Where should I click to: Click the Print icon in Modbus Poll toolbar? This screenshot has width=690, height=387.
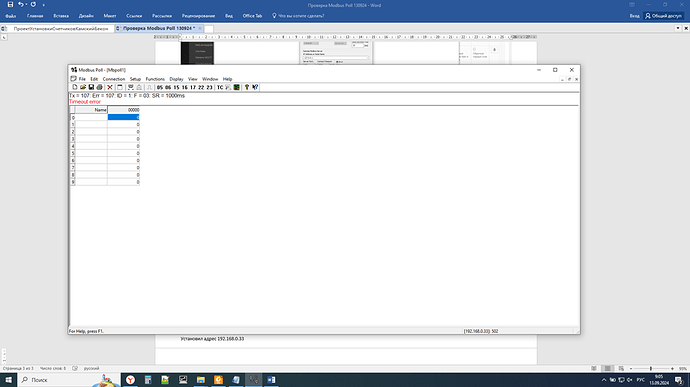[x=99, y=87]
